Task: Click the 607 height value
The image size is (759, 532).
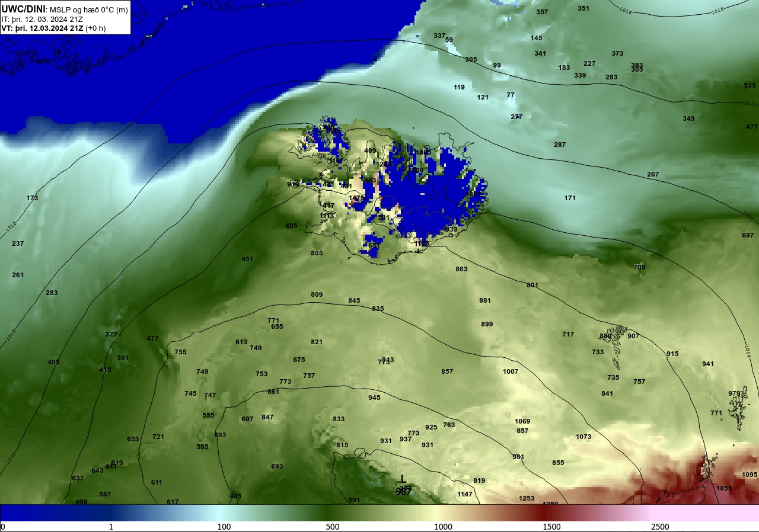Action: click(x=247, y=419)
